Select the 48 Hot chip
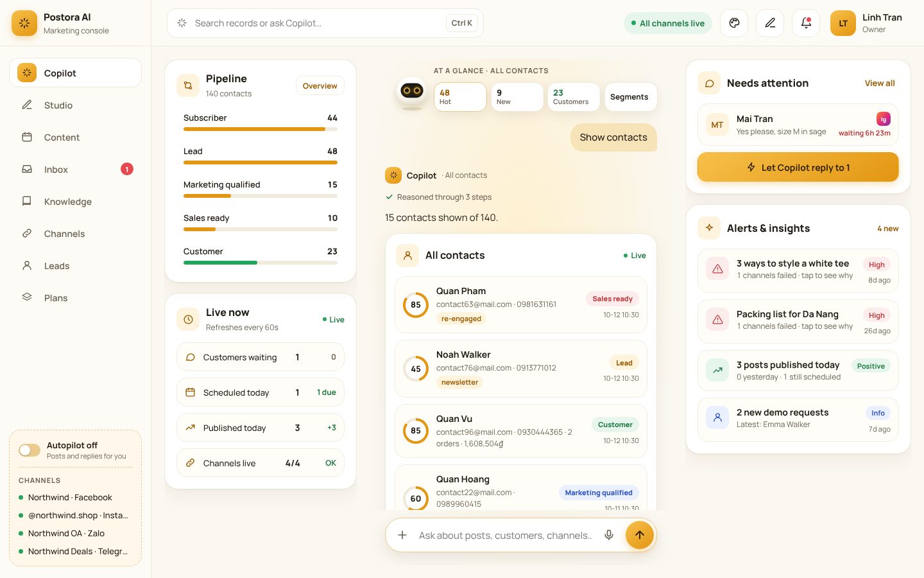This screenshot has width=924, height=578. coord(460,97)
